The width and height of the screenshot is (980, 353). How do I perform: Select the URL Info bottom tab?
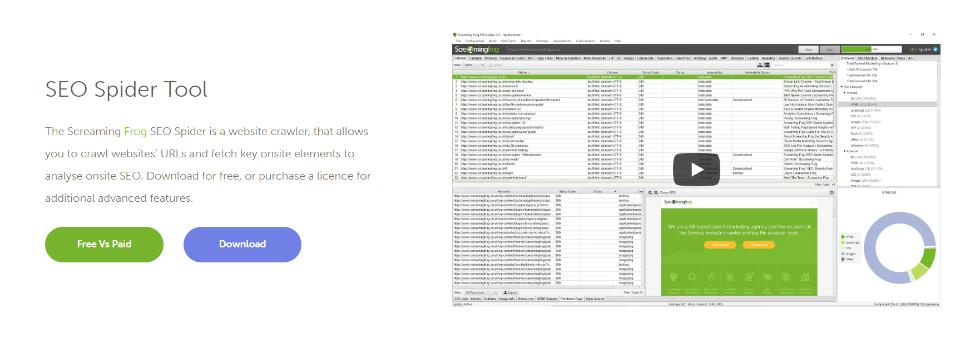(x=461, y=299)
